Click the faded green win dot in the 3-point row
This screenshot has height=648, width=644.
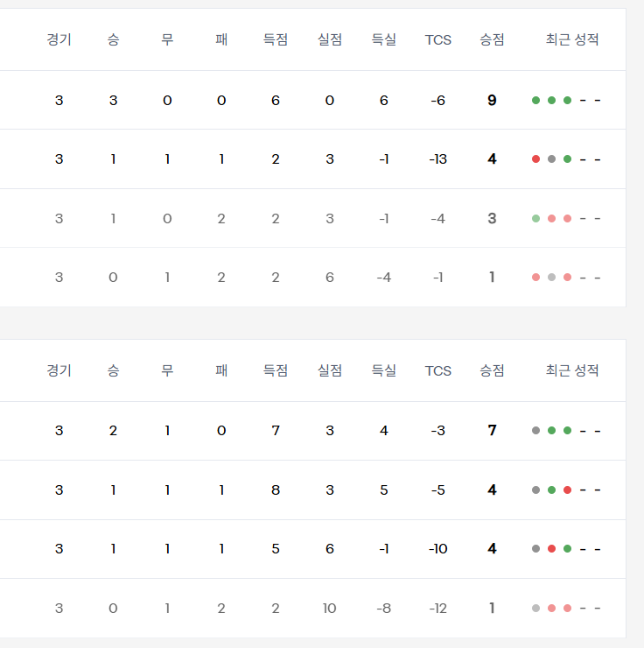pyautogui.click(x=535, y=219)
